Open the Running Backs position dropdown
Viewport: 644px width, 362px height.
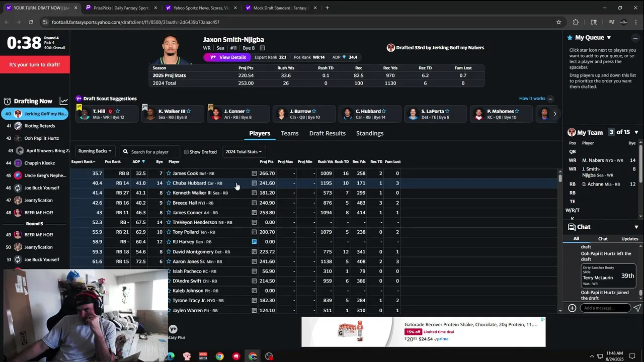[95, 151]
